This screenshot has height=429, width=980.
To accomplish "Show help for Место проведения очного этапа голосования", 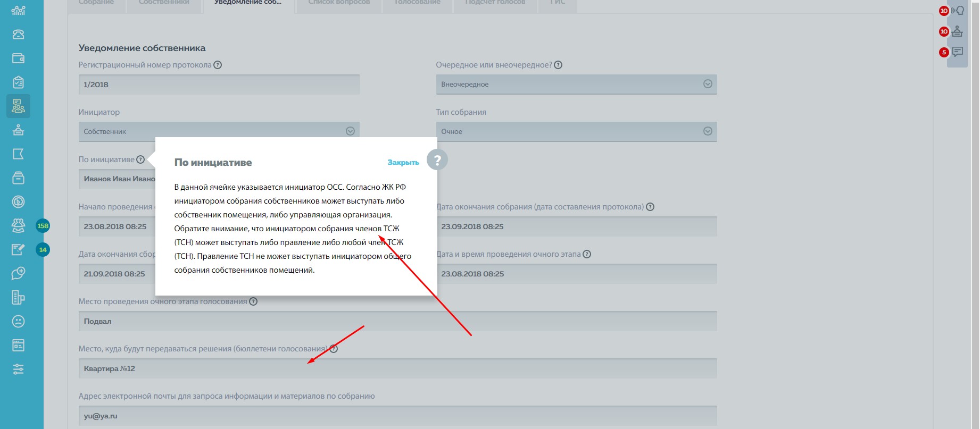I will pyautogui.click(x=253, y=301).
